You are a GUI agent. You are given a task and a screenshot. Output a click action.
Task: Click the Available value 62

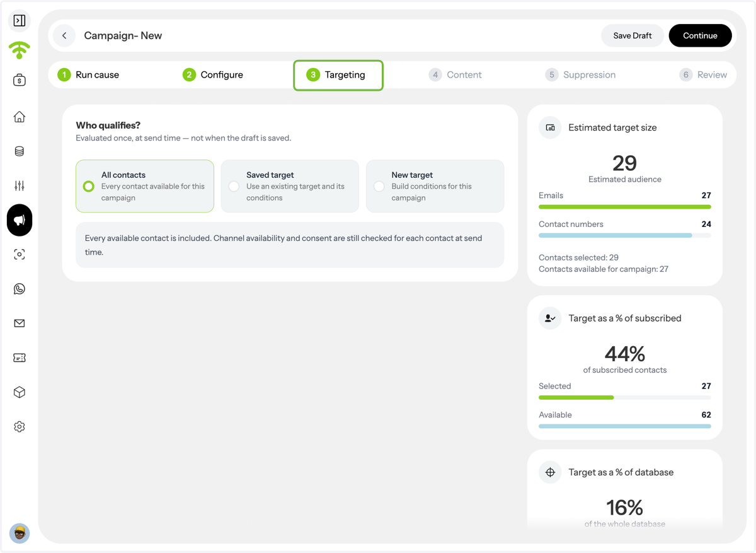coord(706,415)
